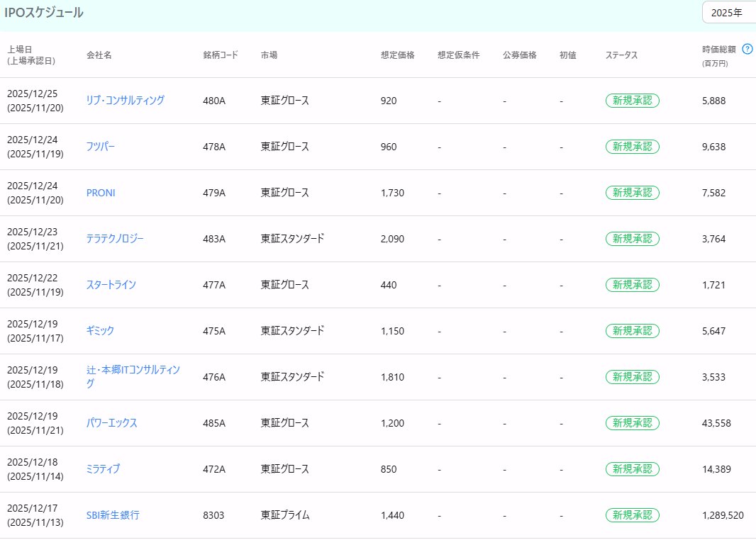Click 新規承認 badge in フツパー row
Viewport: 756px width, 540px height.
[x=633, y=147]
